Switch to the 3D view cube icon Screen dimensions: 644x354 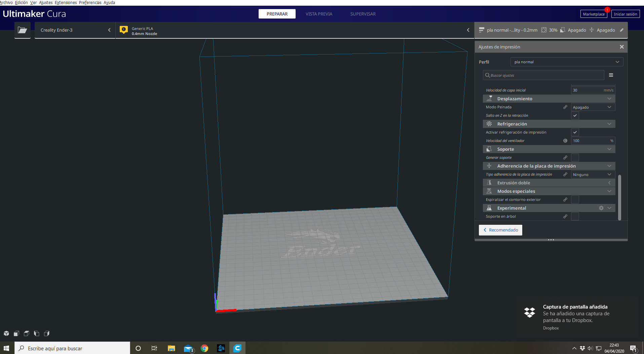click(6, 333)
